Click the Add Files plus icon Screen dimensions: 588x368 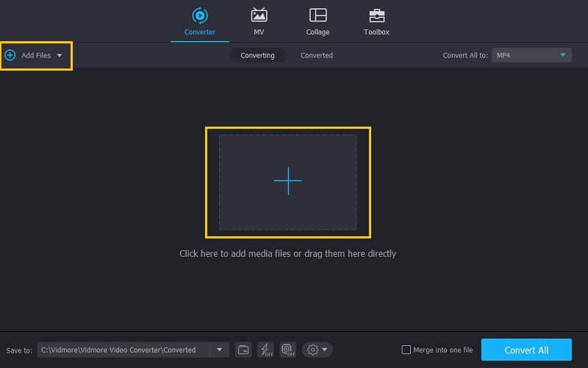tap(10, 55)
